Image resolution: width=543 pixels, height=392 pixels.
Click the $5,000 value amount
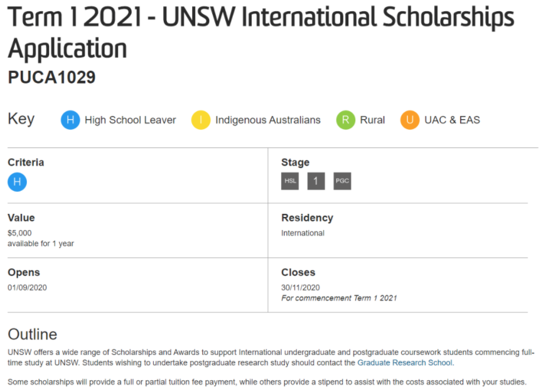tap(19, 233)
